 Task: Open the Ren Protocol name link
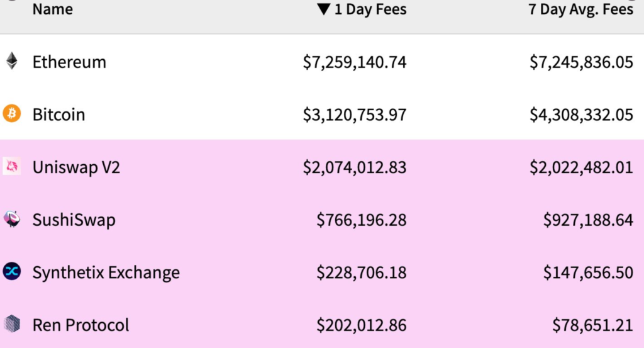coord(80,325)
